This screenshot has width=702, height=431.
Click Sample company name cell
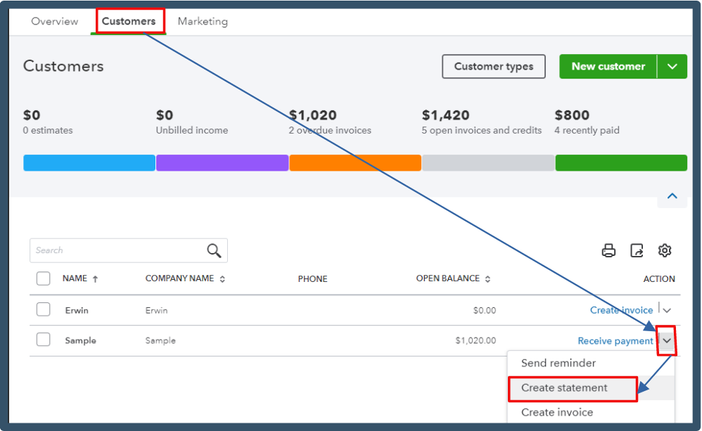(160, 341)
